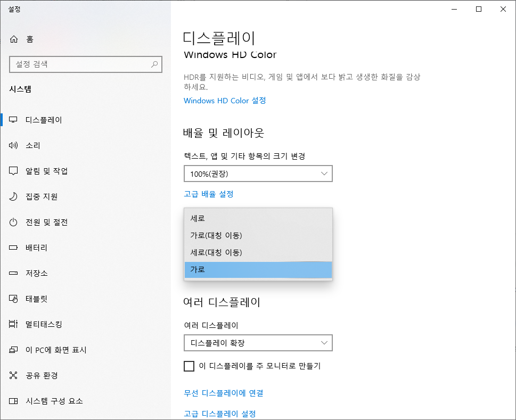Click the search magnifier icon in 설정 검색
This screenshot has width=516, height=420.
pos(154,64)
